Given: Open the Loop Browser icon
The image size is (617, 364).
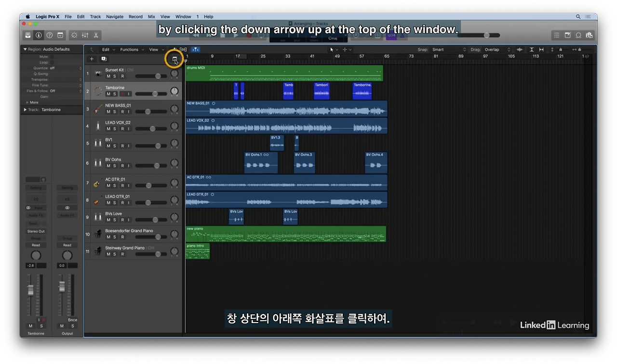Looking at the screenshot, I should pos(578,35).
